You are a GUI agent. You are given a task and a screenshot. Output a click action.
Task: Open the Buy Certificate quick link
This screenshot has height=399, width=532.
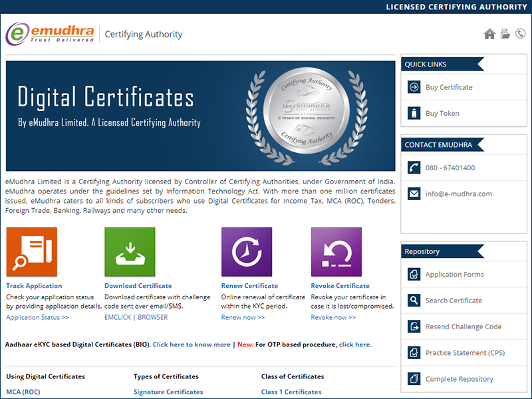pos(449,87)
